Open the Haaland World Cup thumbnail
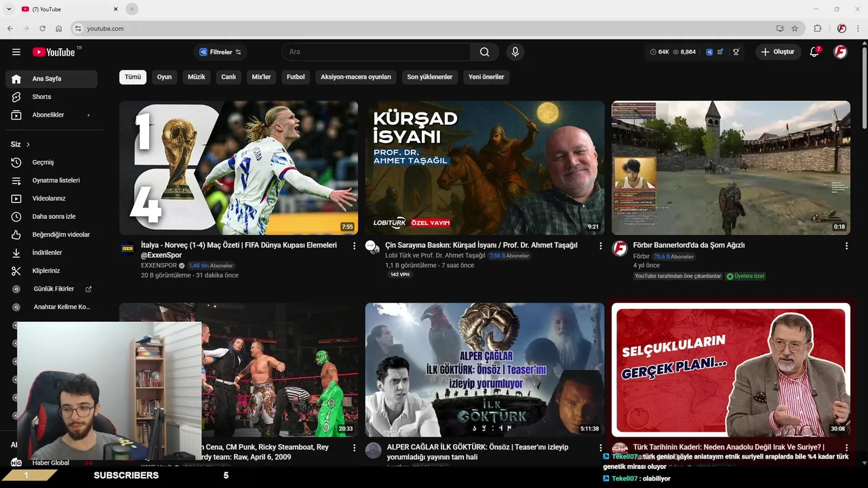This screenshot has height=488, width=868. 239,168
